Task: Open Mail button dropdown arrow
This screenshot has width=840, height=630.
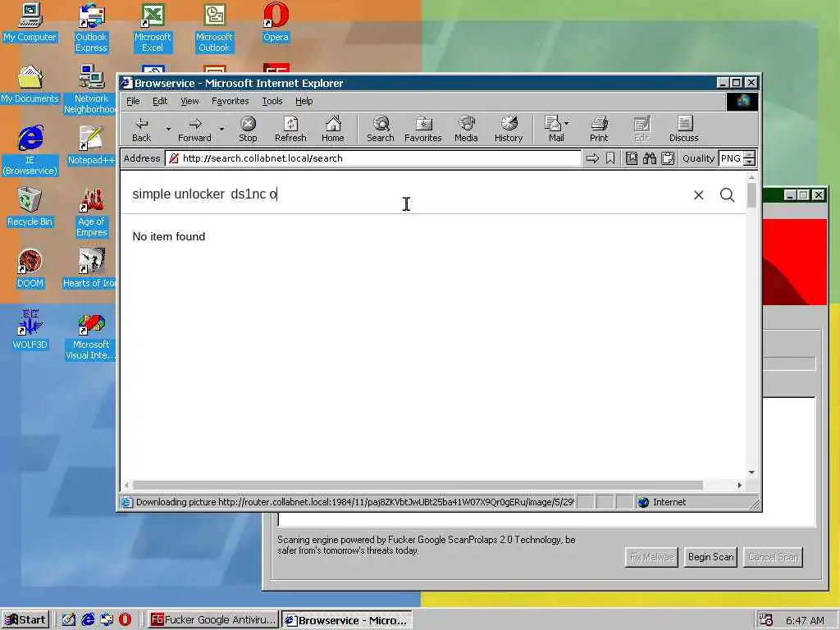Action: 567,123
